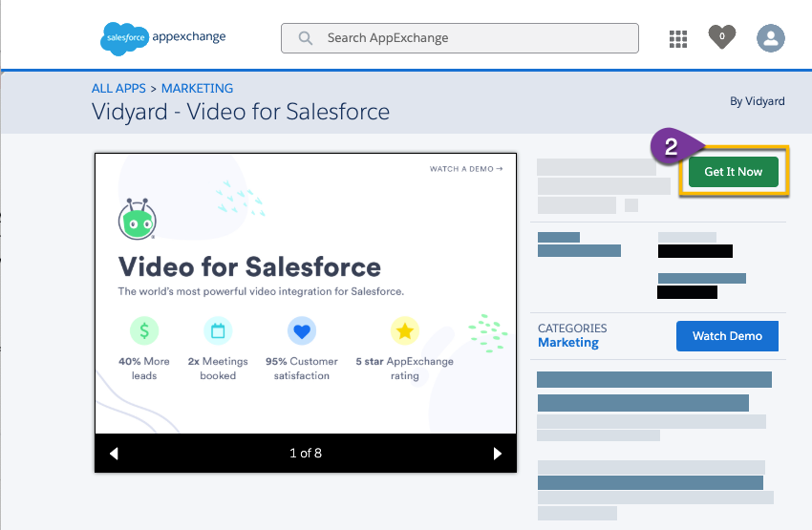Screen dimensions: 812x530
Task: Click '40% More leads' text
Action: pyautogui.click(x=144, y=369)
